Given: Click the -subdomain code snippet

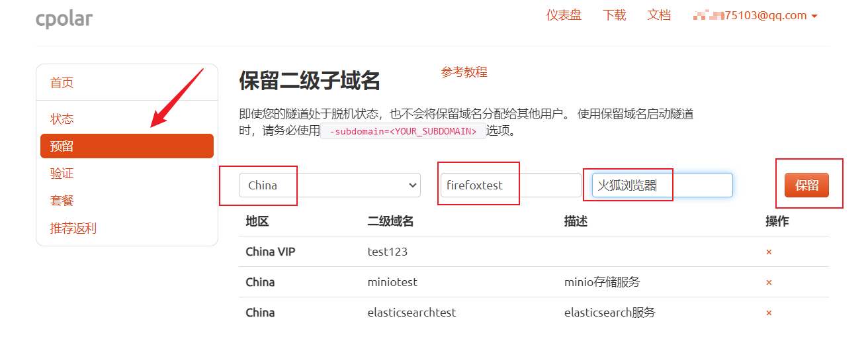Looking at the screenshot, I should tap(403, 131).
